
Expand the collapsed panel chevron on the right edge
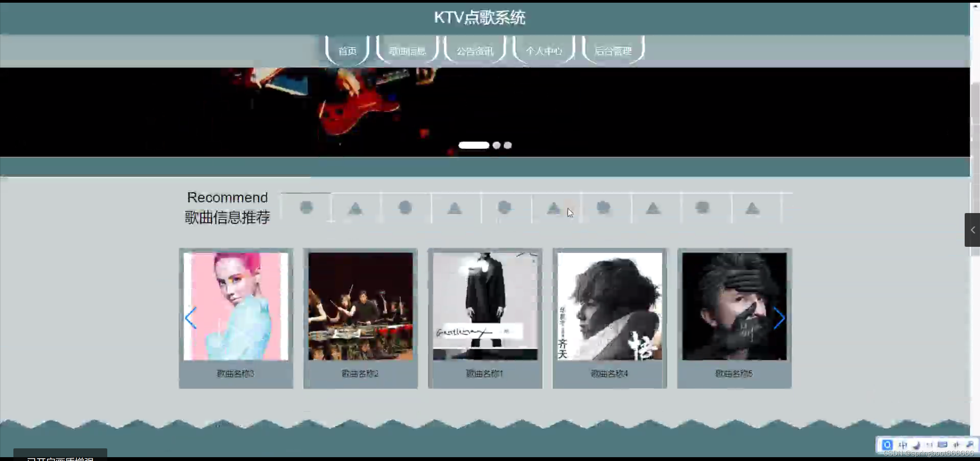(973, 230)
